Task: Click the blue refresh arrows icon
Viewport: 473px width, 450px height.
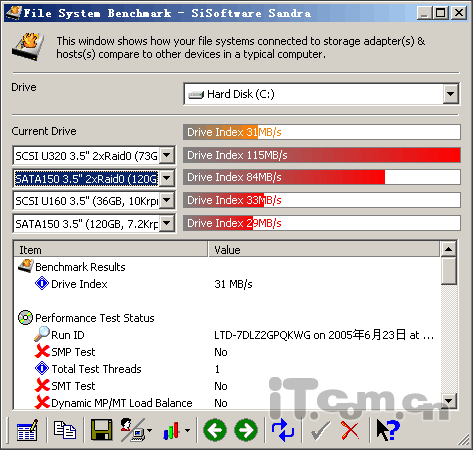Action: [283, 430]
